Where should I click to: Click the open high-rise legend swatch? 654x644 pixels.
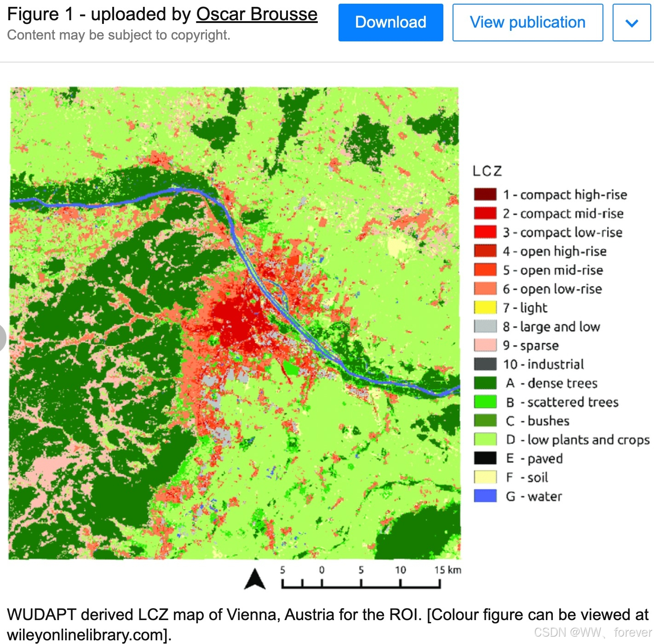[x=485, y=251]
